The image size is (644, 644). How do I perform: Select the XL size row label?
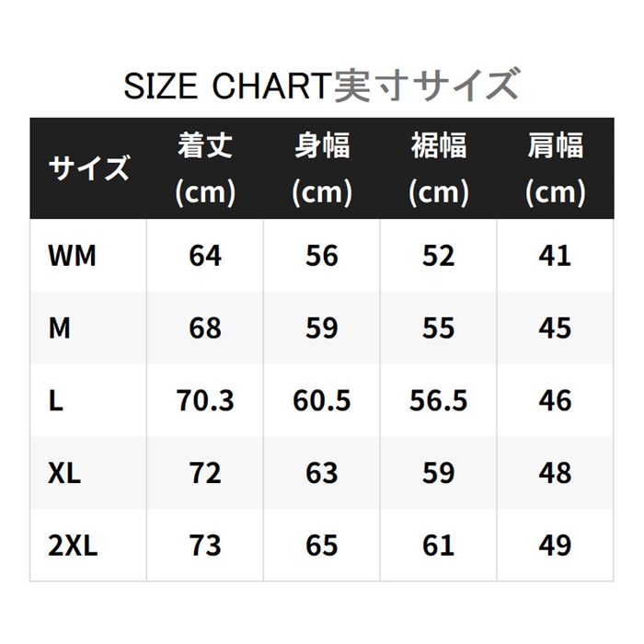[x=64, y=473]
